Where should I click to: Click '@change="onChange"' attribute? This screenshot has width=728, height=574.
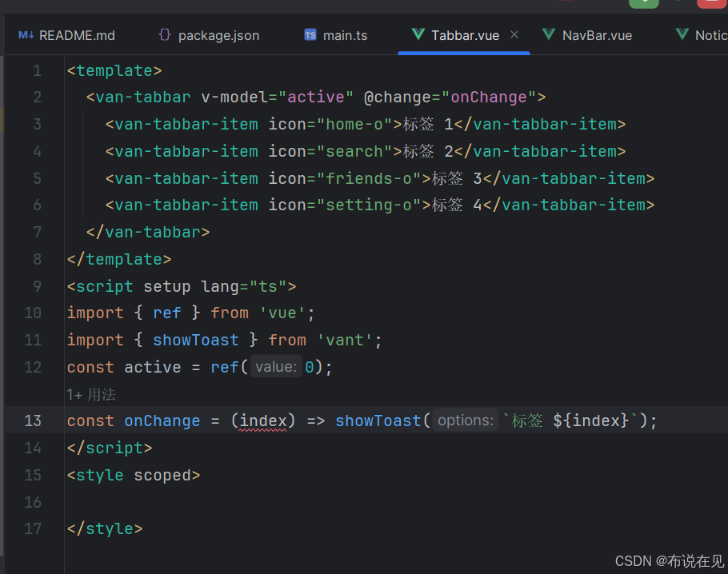coord(450,98)
